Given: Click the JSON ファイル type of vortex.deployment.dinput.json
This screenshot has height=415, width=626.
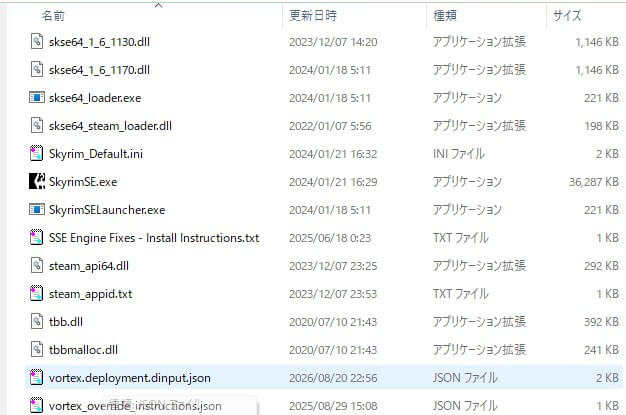Looking at the screenshot, I should tap(465, 378).
